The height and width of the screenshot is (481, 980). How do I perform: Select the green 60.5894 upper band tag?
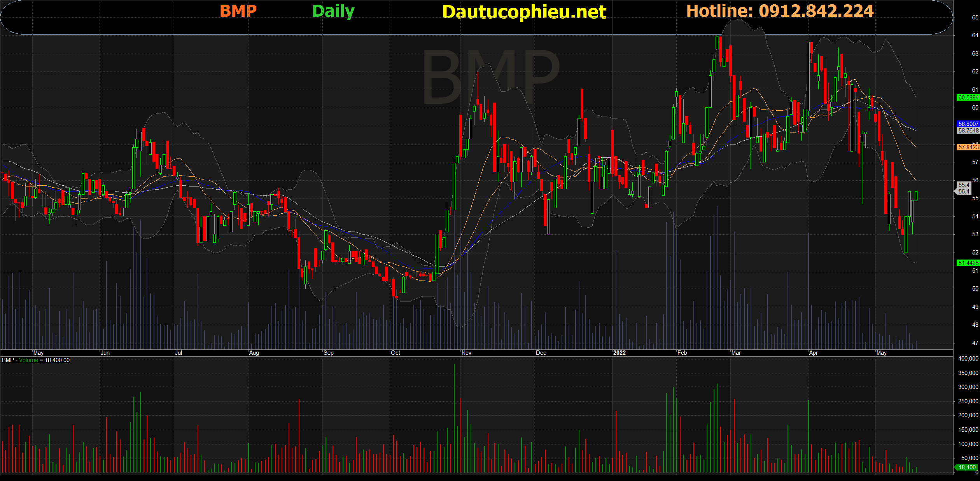968,98
